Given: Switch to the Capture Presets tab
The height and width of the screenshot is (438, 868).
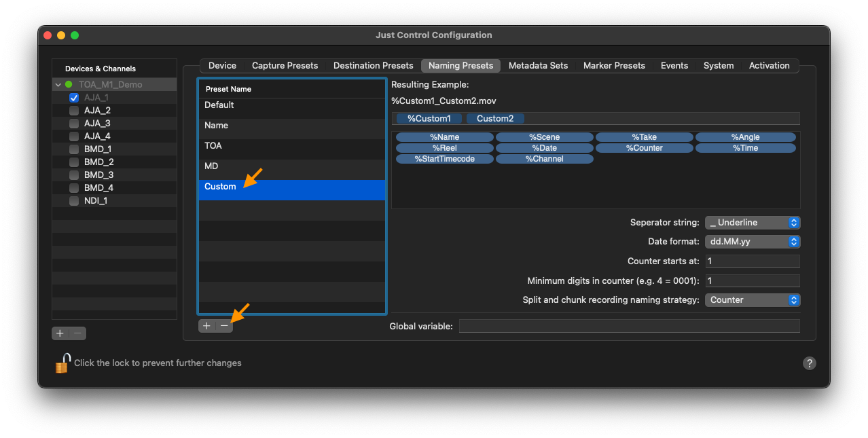Looking at the screenshot, I should coord(285,66).
